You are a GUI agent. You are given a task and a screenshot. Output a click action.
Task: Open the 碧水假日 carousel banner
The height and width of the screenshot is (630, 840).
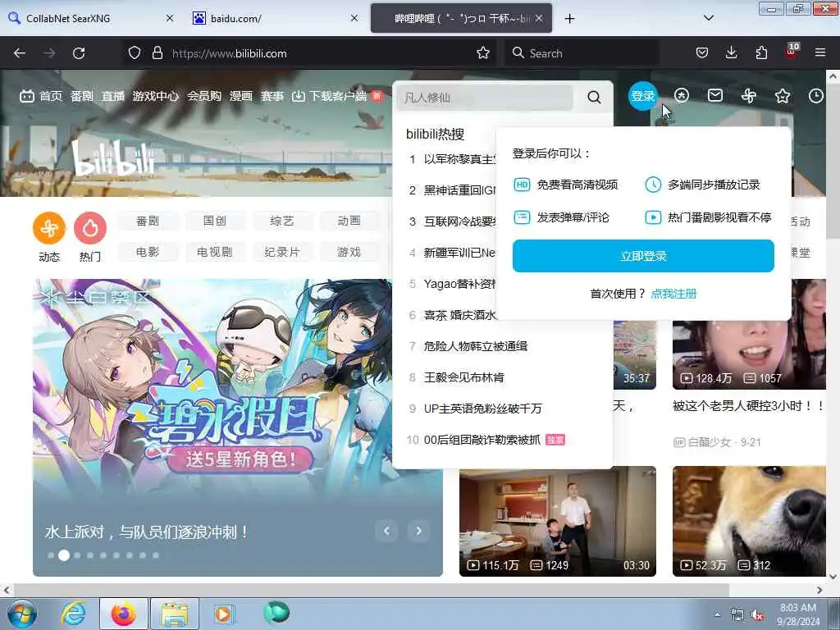coord(238,427)
